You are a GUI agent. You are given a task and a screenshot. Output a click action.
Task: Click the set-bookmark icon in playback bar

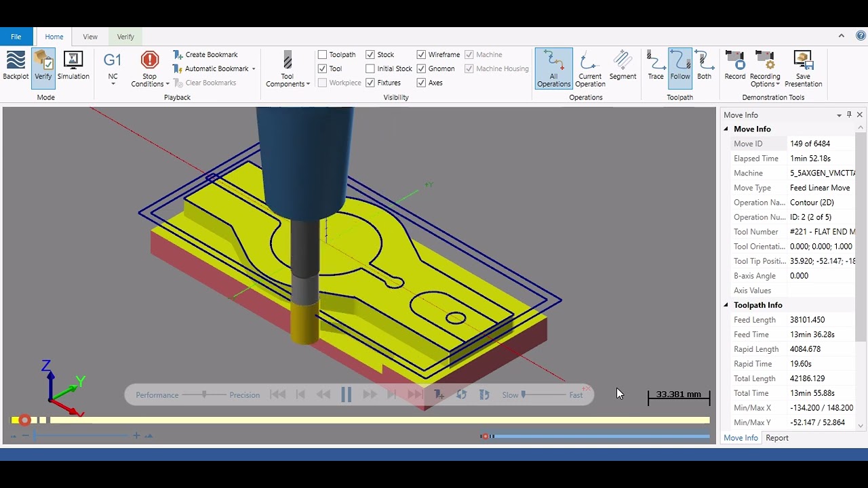pos(439,394)
